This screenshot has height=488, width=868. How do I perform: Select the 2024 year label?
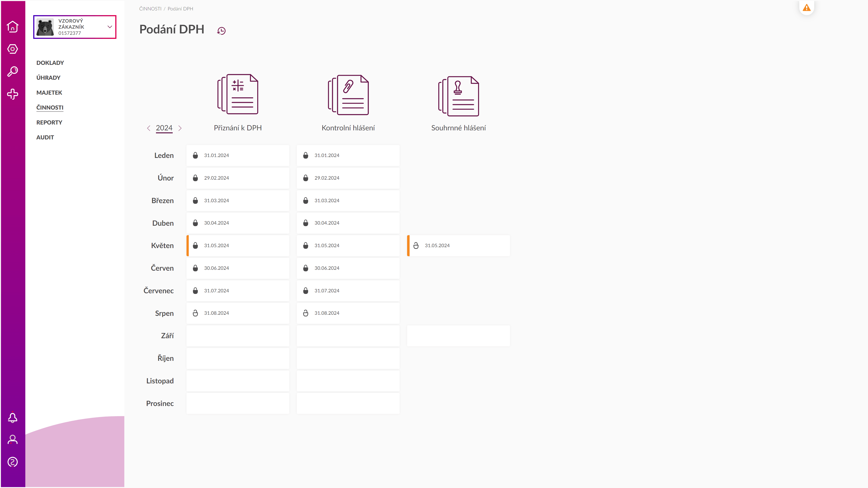click(164, 128)
